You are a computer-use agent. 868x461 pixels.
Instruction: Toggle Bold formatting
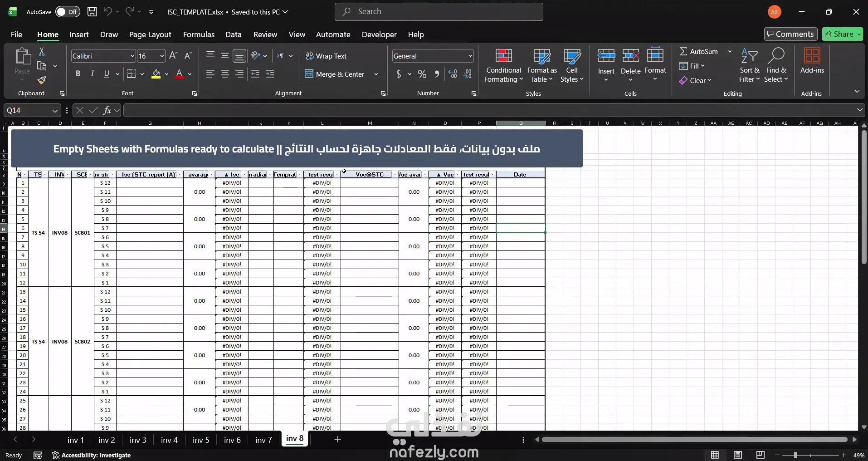(78, 74)
